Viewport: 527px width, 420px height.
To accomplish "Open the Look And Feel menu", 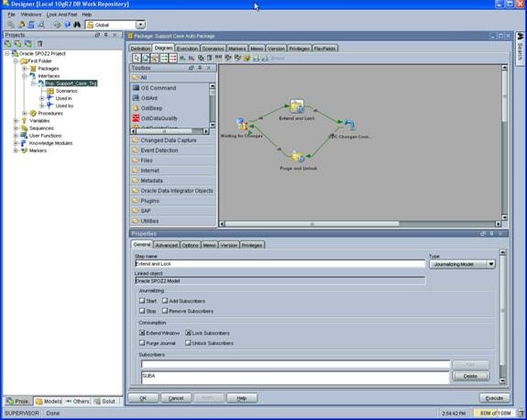I will coord(61,15).
